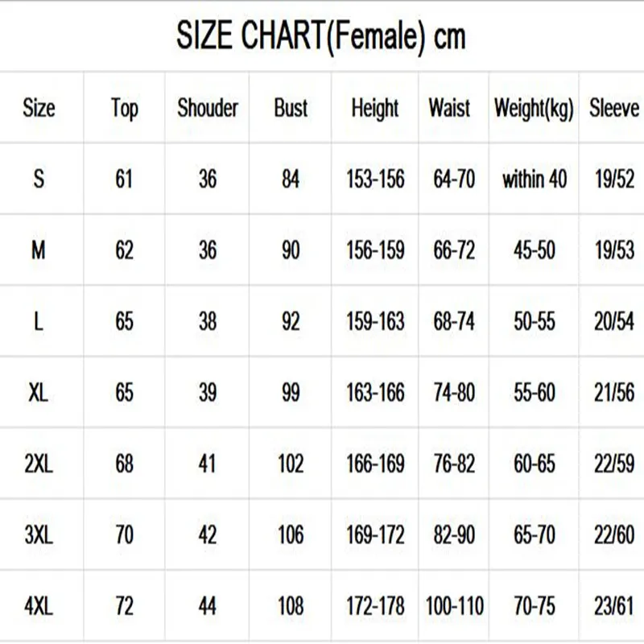Click the bust value 99 cell
This screenshot has height=644, width=644.
pyautogui.click(x=291, y=393)
